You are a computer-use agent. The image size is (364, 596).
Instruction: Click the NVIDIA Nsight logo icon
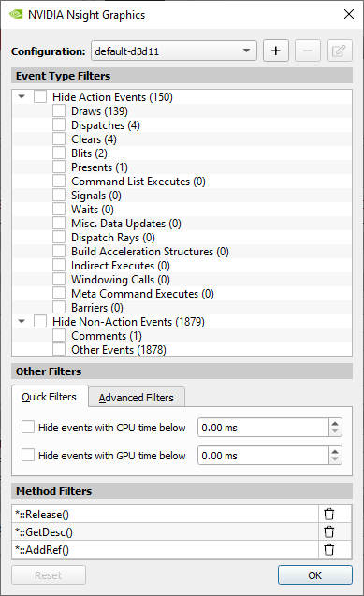pos(16,14)
